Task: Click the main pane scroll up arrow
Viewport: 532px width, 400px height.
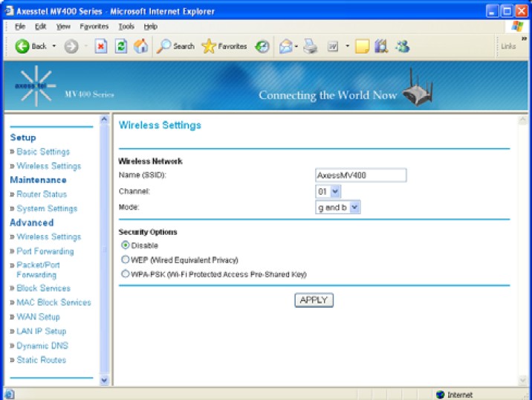Action: point(522,120)
